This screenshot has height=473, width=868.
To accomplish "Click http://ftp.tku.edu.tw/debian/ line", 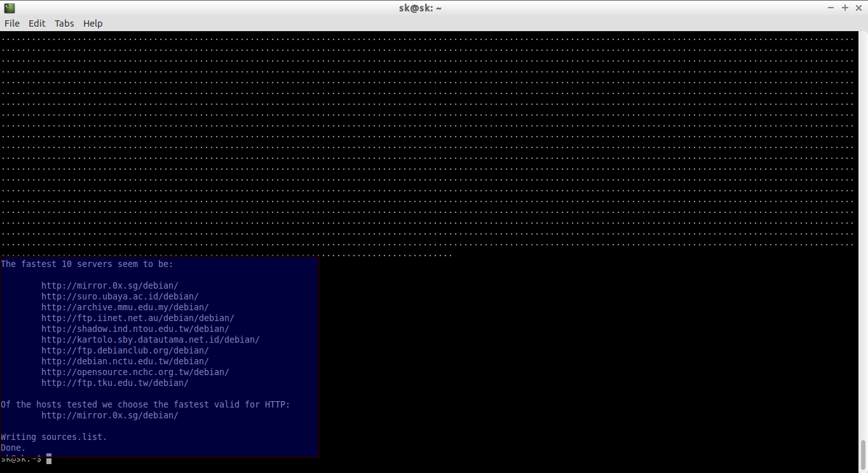I will (115, 383).
